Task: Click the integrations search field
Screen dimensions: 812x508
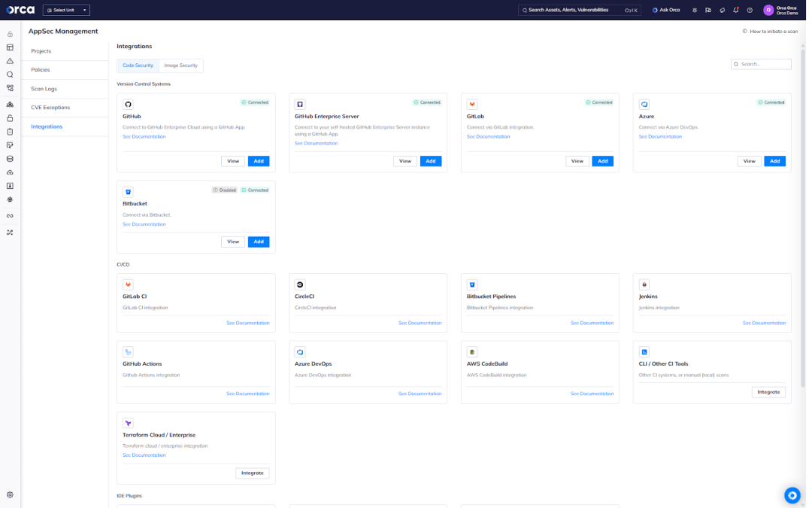Action: (761, 64)
